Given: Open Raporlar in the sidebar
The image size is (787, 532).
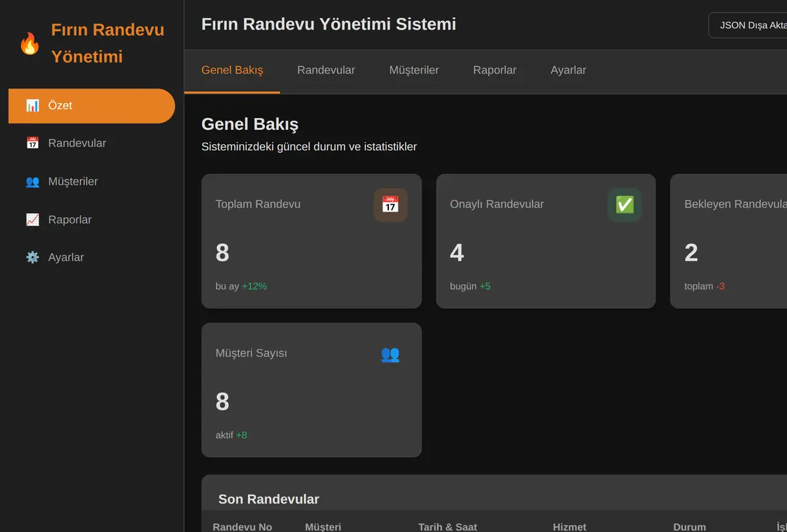Looking at the screenshot, I should 92,220.
